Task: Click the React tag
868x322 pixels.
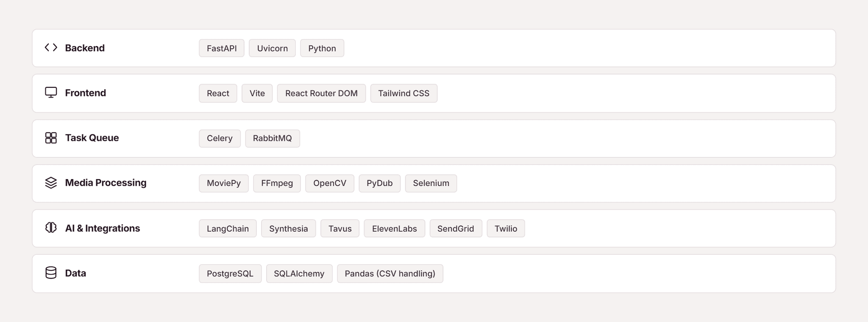Action: coord(218,93)
